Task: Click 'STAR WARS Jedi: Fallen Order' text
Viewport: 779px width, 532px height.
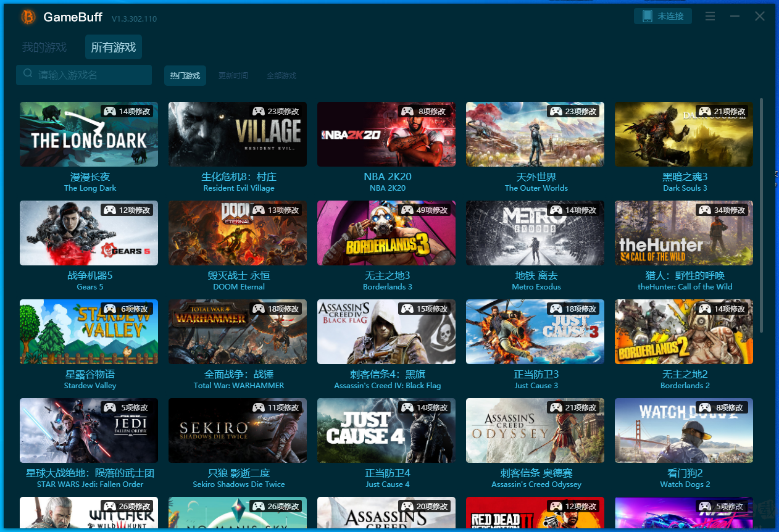Action: point(90,484)
